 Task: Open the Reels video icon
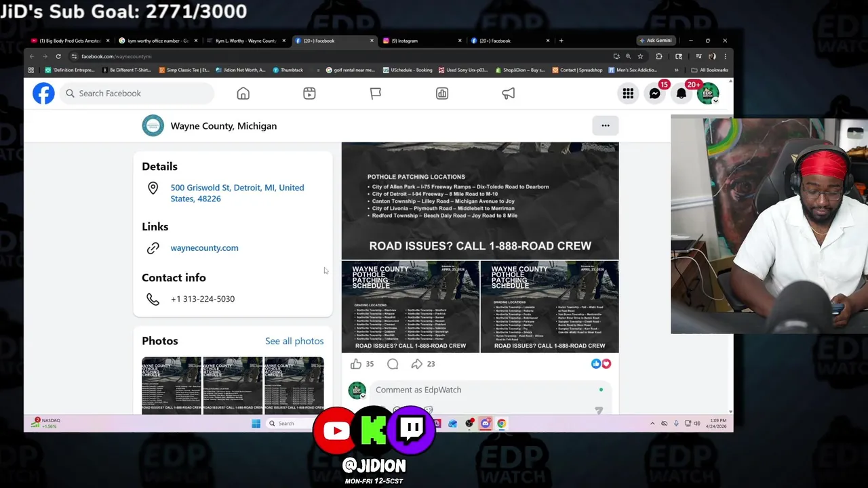[x=309, y=94]
